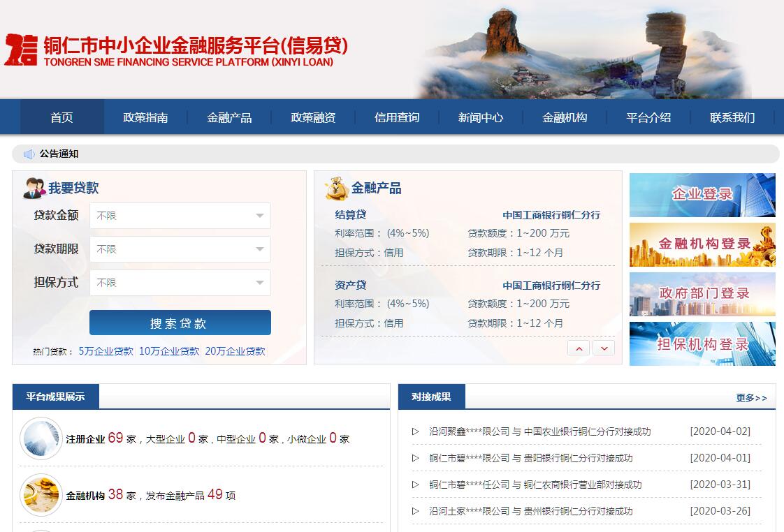Expand the 贷款期限 dropdown
The height and width of the screenshot is (532, 784).
tap(180, 249)
